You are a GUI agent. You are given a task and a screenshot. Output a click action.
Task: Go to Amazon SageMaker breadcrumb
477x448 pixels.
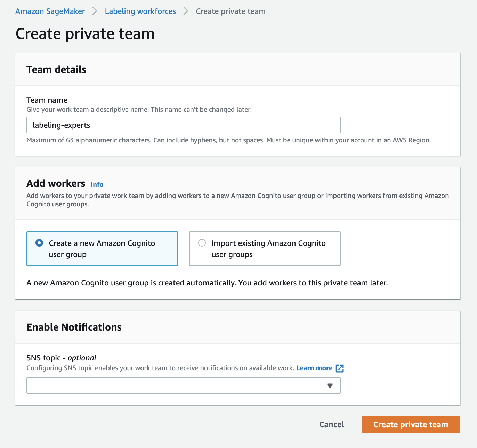tap(50, 11)
